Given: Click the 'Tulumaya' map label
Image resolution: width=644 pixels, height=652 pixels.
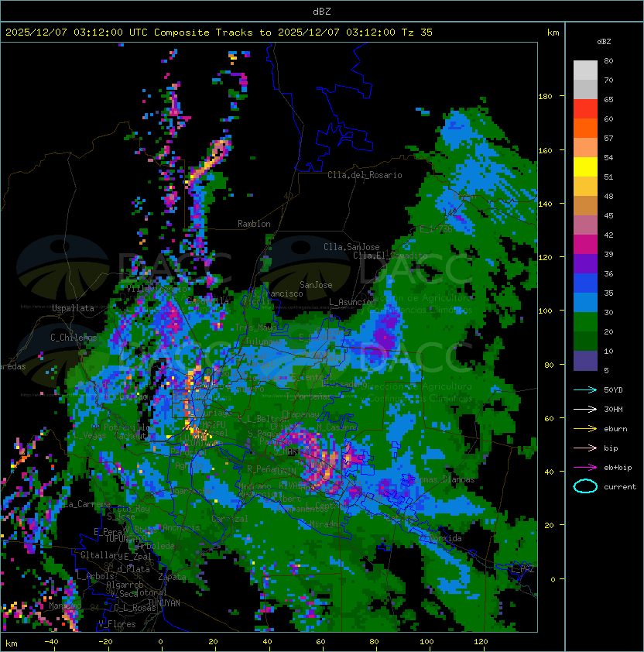Looking at the screenshot, I should tap(264, 341).
